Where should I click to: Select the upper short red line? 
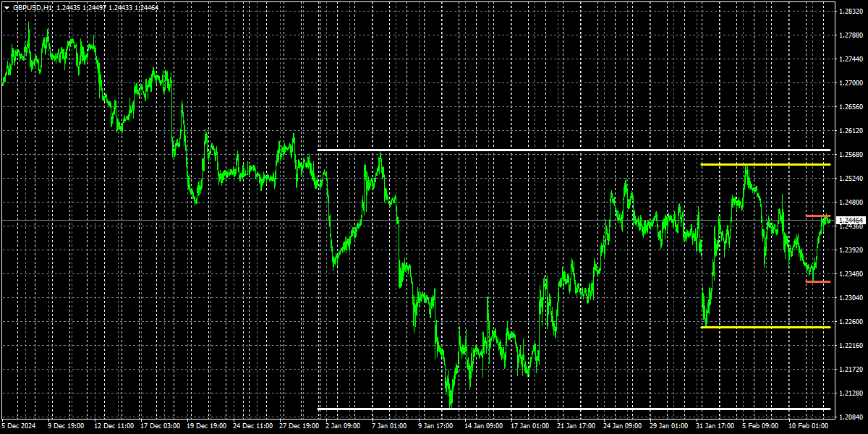[818, 216]
